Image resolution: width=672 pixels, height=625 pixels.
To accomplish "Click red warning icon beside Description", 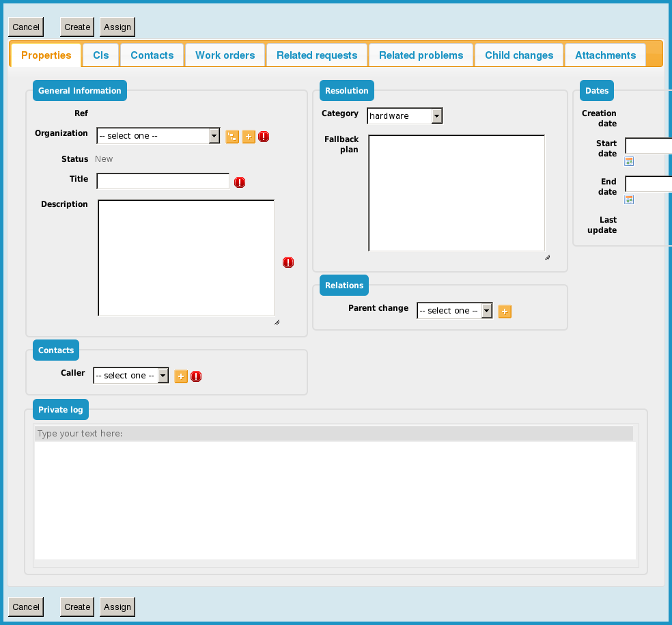I will (288, 262).
